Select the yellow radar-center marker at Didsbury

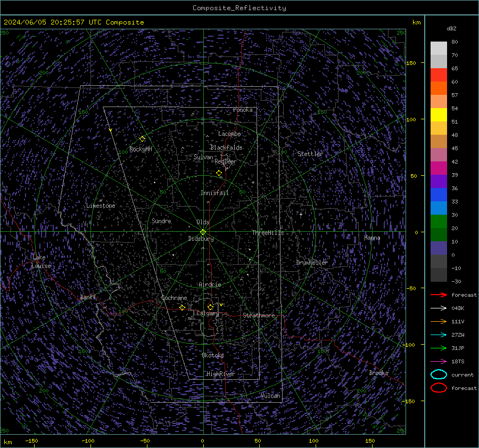click(x=203, y=232)
